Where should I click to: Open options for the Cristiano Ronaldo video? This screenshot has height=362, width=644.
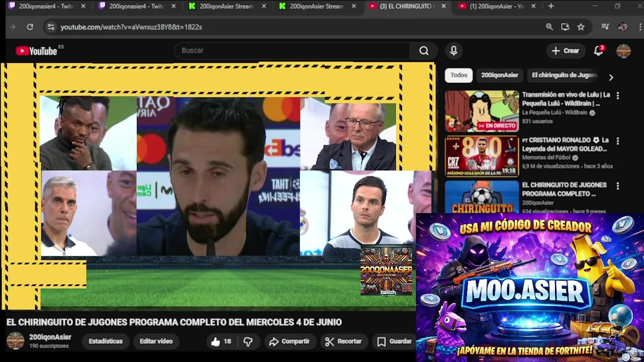coord(618,141)
